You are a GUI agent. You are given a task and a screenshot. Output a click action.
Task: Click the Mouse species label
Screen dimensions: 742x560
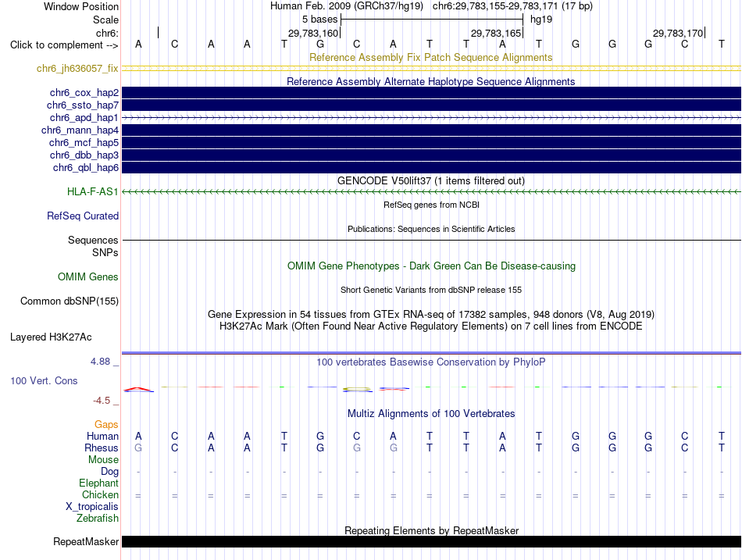103,460
